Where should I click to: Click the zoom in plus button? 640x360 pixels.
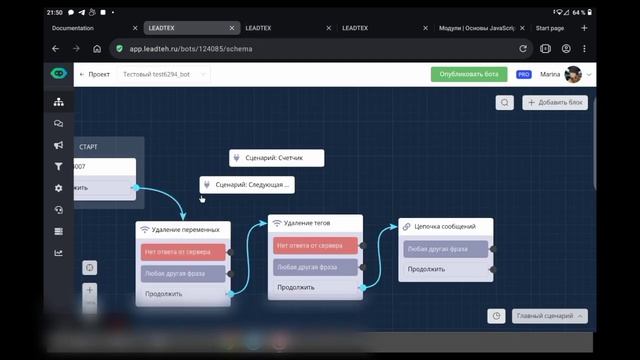(89, 290)
